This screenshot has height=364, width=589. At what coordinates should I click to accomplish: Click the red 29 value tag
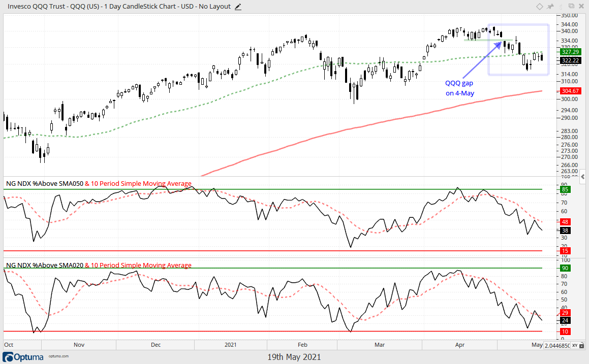click(565, 313)
